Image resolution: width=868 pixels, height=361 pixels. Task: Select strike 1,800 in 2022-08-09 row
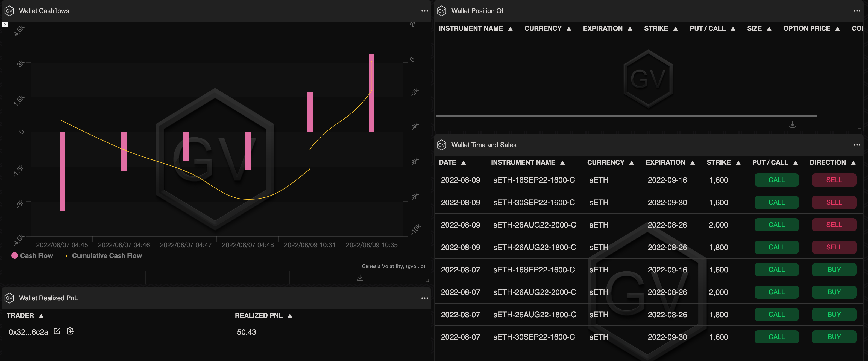point(719,248)
